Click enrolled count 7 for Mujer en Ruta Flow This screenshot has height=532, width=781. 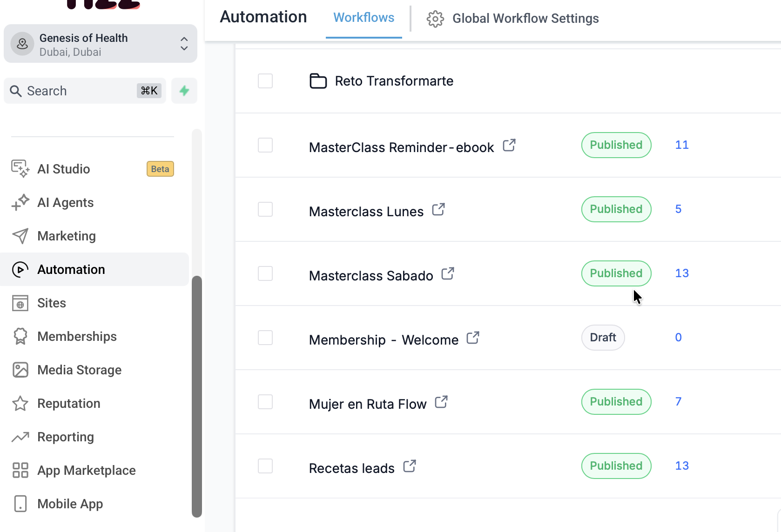679,402
